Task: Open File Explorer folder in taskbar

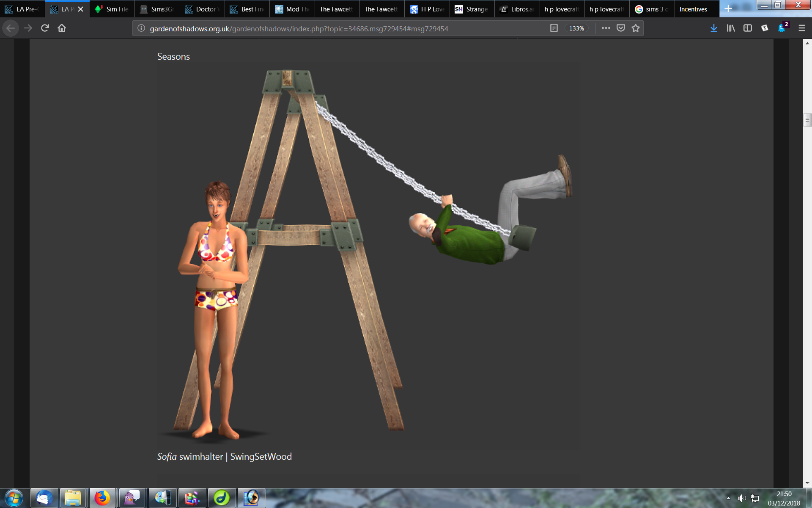Action: click(x=73, y=498)
